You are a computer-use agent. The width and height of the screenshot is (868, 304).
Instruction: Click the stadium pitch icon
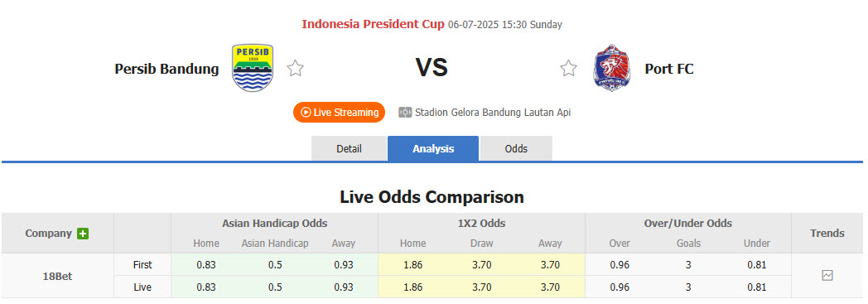pos(405,113)
